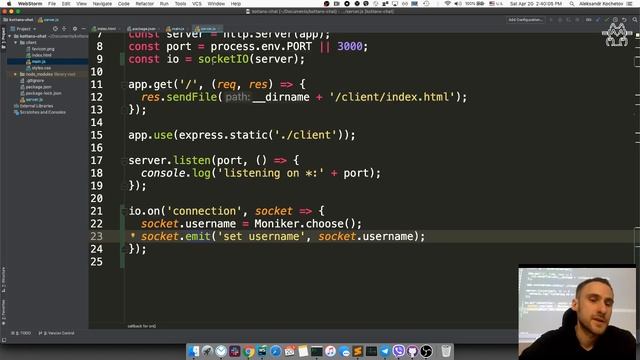The image size is (640, 360).
Task: Toggle the Structure side tool window
Action: tap(3, 280)
